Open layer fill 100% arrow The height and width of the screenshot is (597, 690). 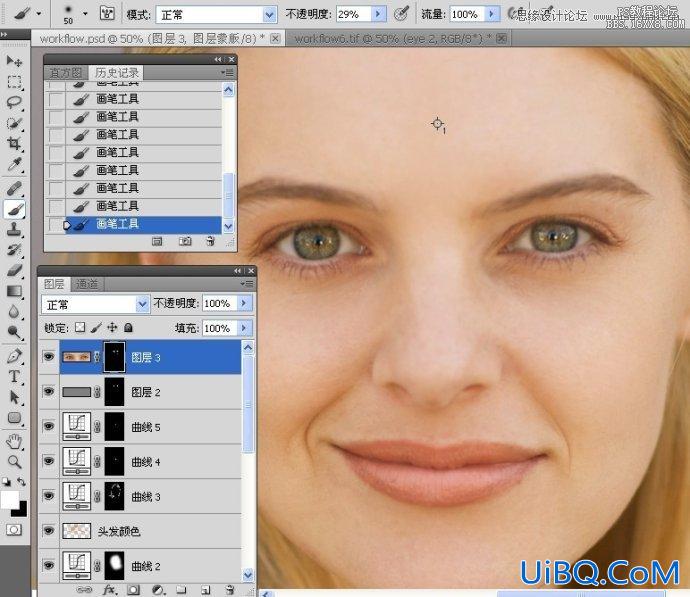click(x=244, y=328)
